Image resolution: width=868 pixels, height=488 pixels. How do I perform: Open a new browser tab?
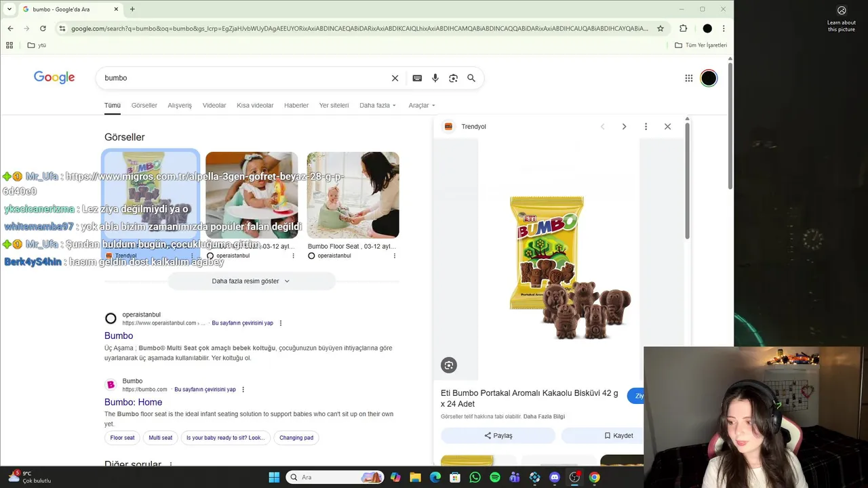(132, 9)
